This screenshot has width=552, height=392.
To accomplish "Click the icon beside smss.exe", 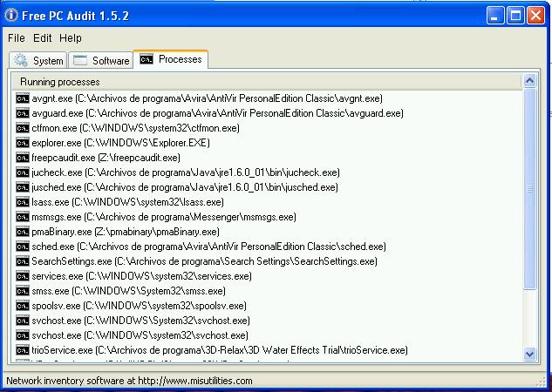I will pyautogui.click(x=23, y=291).
